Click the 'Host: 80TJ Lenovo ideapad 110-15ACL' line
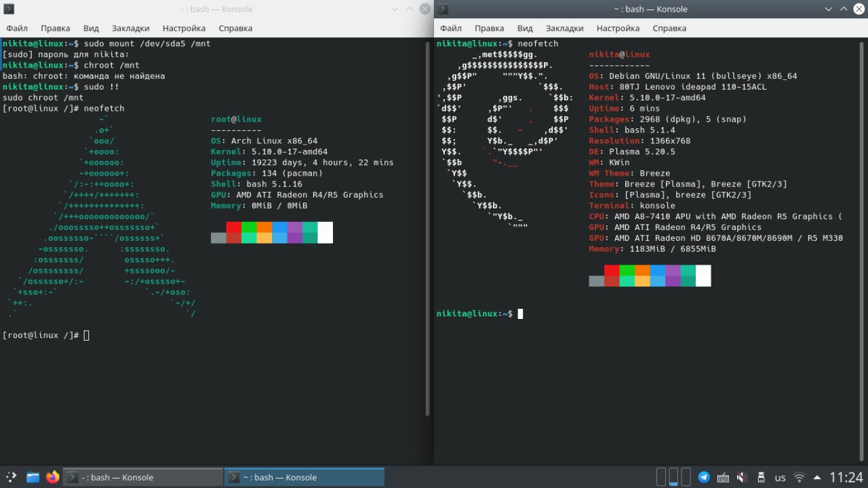The height and width of the screenshot is (488, 868). pyautogui.click(x=684, y=87)
